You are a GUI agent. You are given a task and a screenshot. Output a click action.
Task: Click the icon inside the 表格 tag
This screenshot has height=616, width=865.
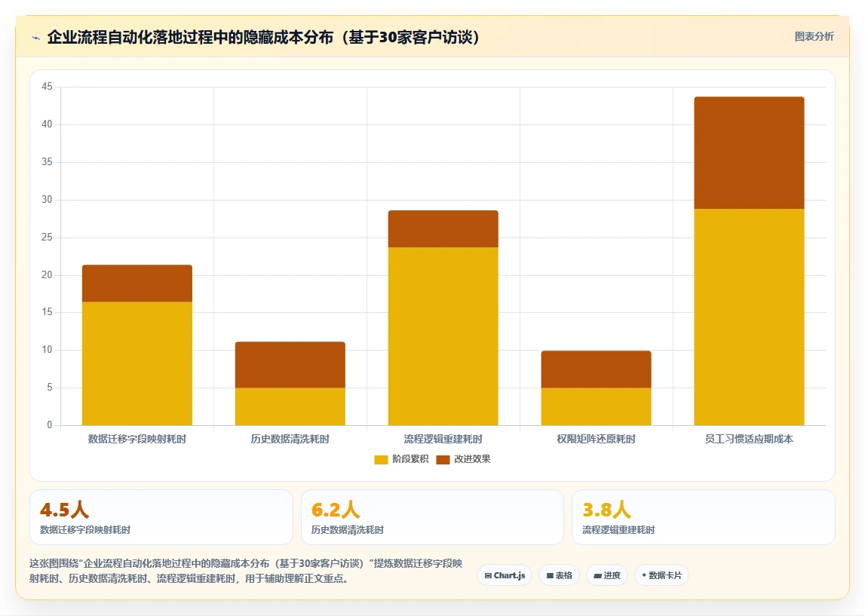tap(550, 576)
